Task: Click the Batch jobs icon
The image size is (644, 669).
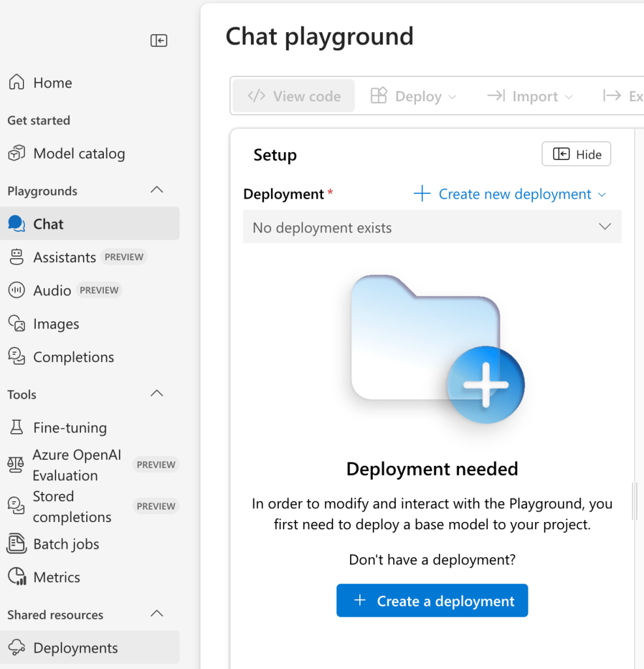Action: coord(16,544)
